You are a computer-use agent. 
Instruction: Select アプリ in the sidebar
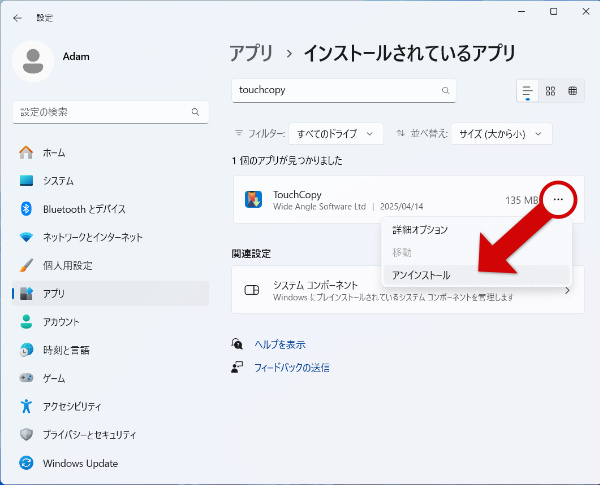coord(111,294)
